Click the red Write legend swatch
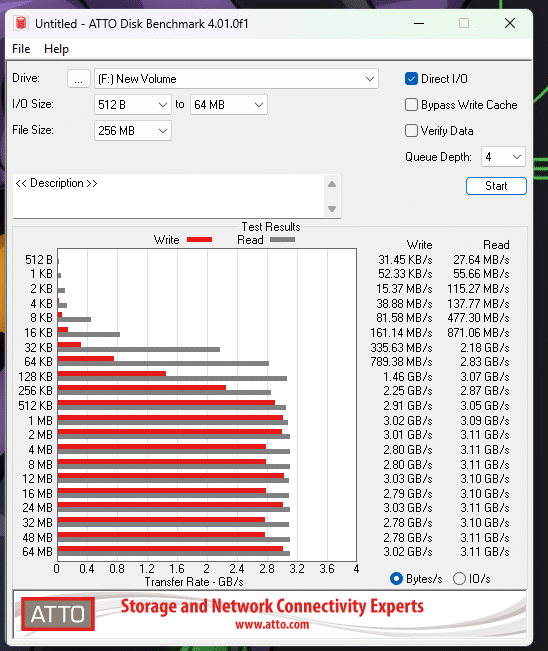The height and width of the screenshot is (651, 548). click(199, 240)
